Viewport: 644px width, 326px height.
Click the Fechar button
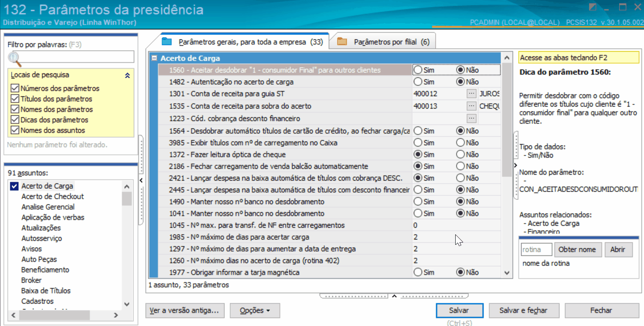tap(601, 311)
